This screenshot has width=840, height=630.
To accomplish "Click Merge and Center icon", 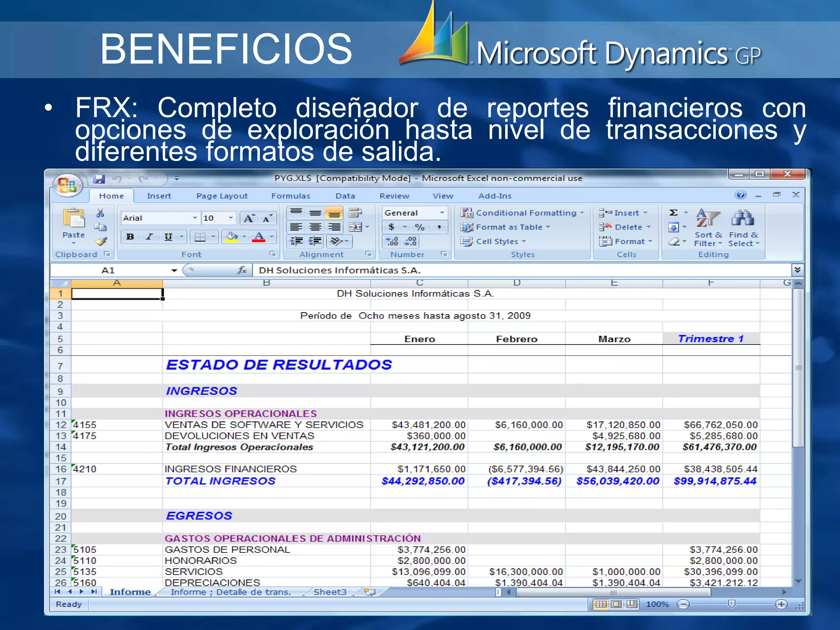I will click(355, 227).
